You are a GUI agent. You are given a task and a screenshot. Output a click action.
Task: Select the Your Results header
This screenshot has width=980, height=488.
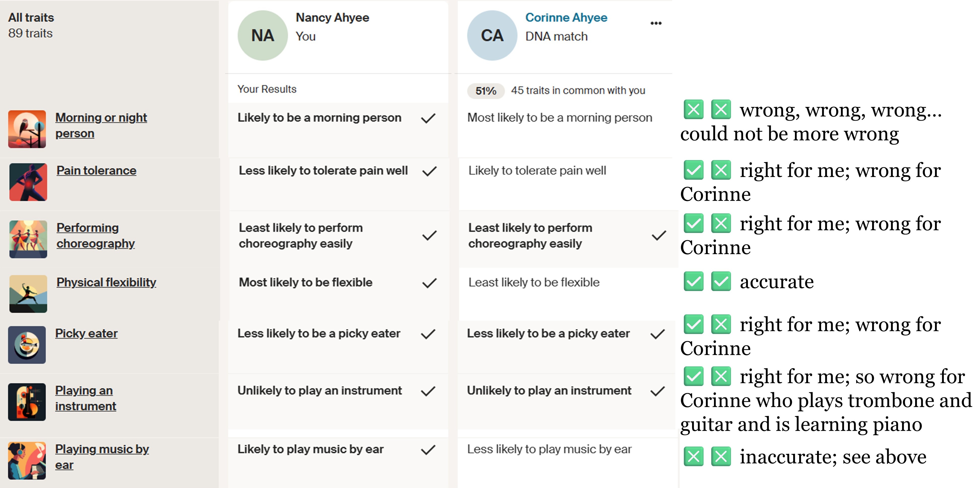tap(267, 89)
